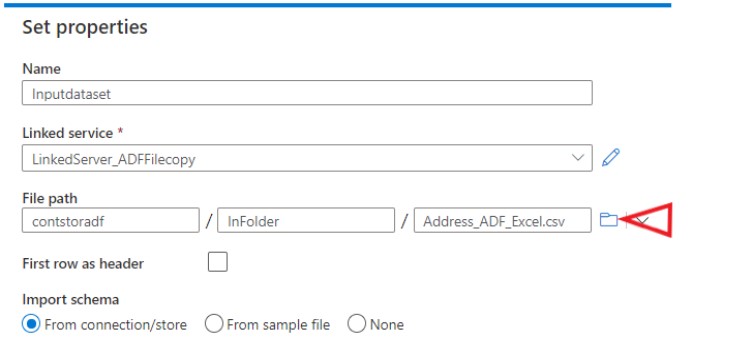Browse file path with folder icon

pyautogui.click(x=608, y=220)
